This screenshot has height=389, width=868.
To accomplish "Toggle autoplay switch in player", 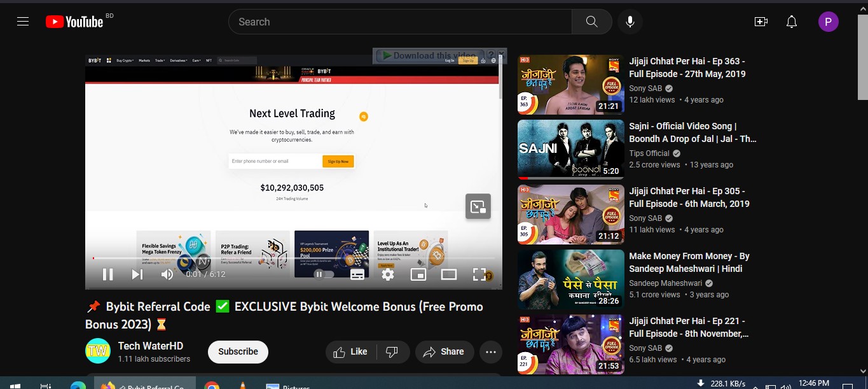I will [324, 274].
